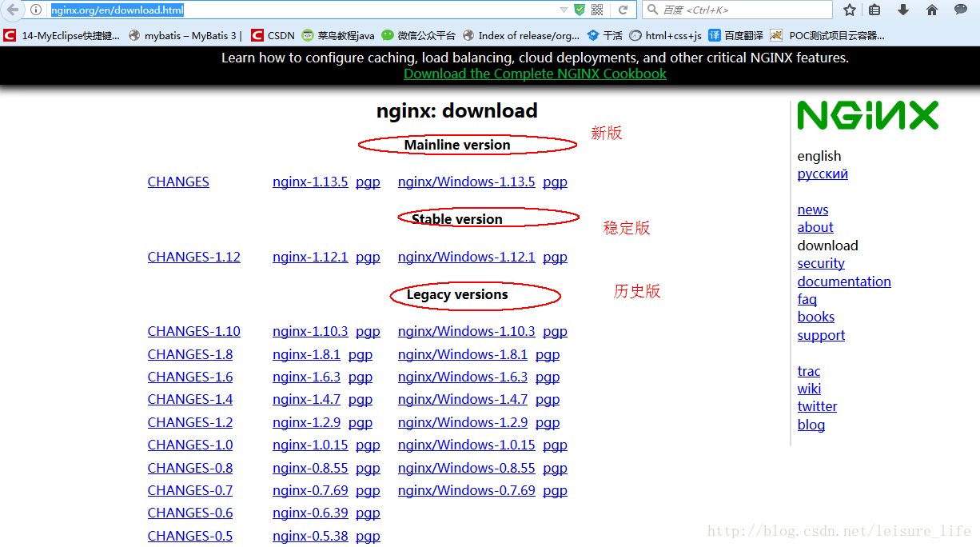Image resolution: width=980 pixels, height=547 pixels.
Task: Click the NGINX logo
Action: 867,115
